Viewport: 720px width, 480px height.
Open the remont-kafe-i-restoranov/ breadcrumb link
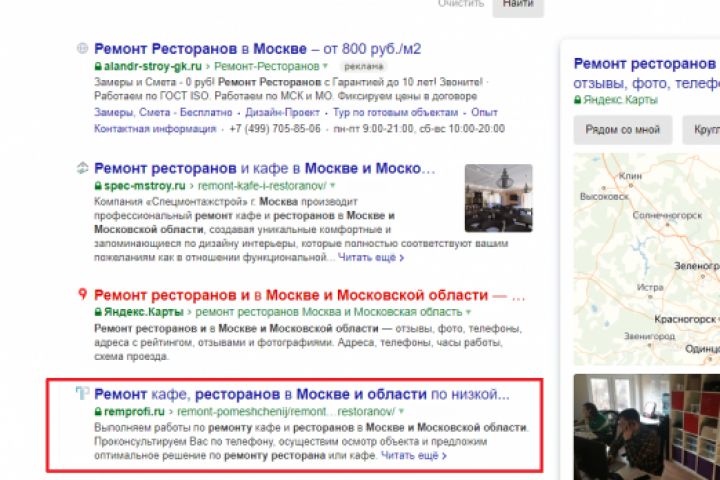pyautogui.click(x=262, y=186)
